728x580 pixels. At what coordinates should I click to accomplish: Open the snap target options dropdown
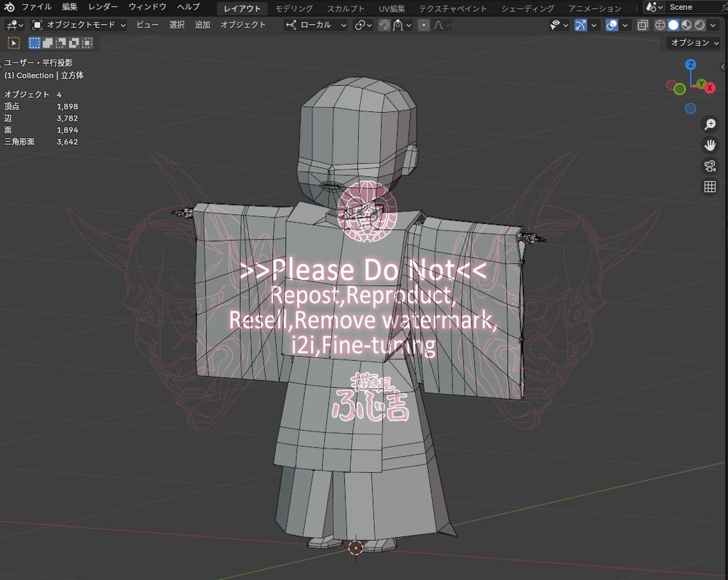[402, 25]
